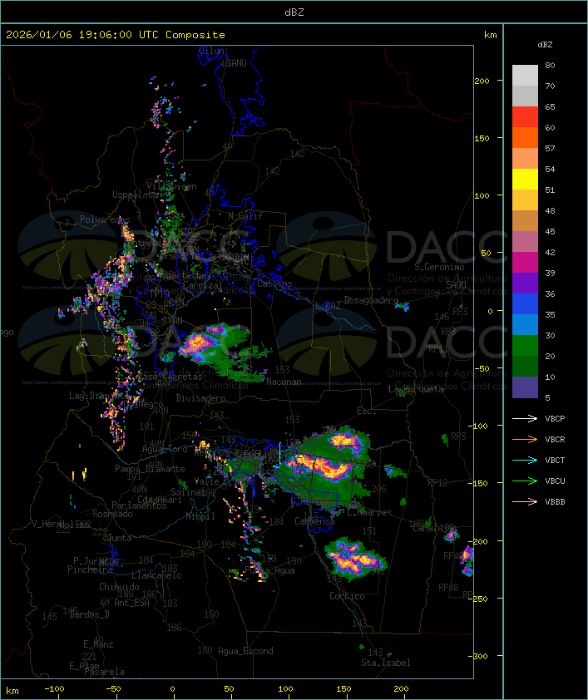588x700 pixels.
Task: Click the white VBCP arrow icon
Action: point(525,418)
